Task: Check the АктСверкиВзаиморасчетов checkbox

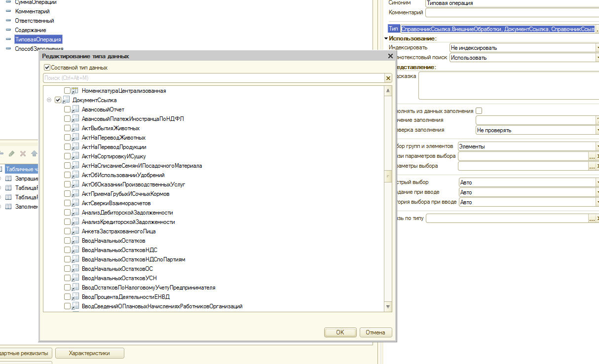Action: click(x=67, y=203)
